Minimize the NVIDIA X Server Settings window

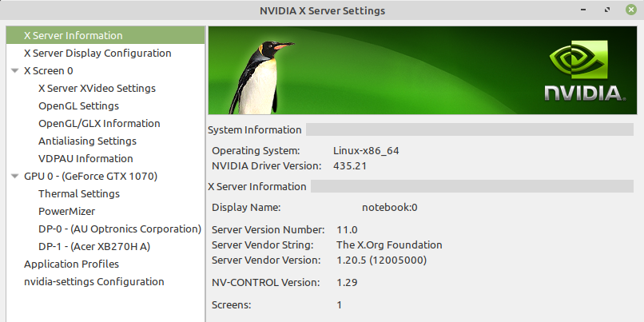pyautogui.click(x=583, y=10)
